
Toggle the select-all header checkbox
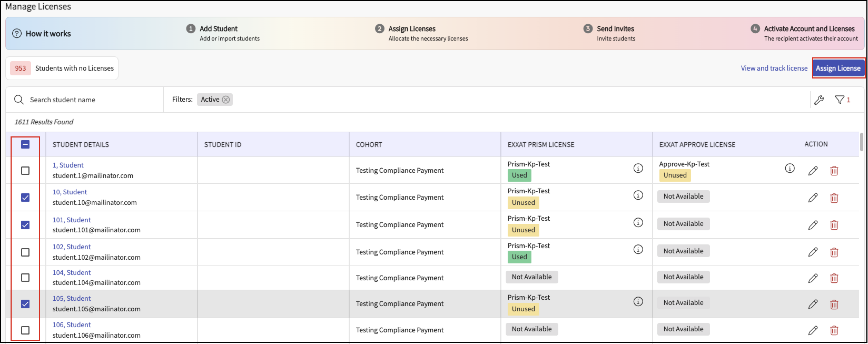(x=25, y=145)
